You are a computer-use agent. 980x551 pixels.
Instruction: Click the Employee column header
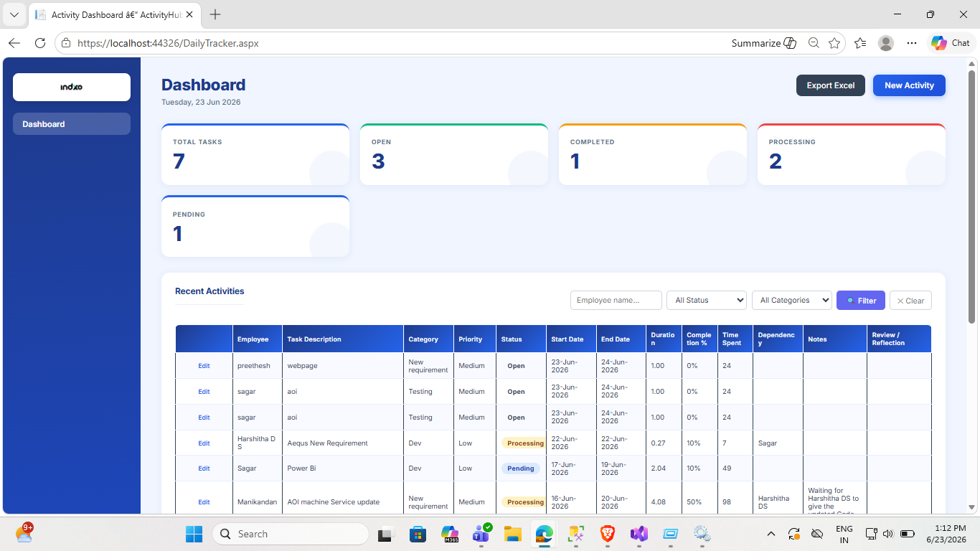(258, 339)
